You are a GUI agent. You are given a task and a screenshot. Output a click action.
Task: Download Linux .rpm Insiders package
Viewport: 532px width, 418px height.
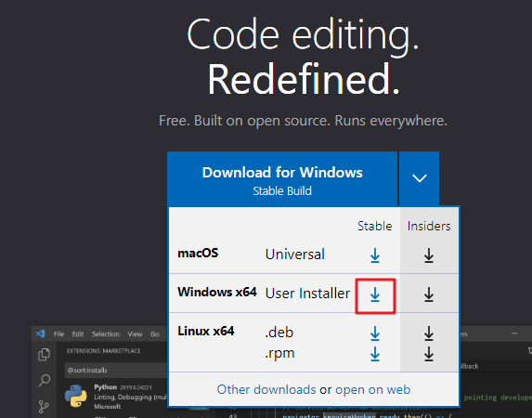click(x=429, y=354)
